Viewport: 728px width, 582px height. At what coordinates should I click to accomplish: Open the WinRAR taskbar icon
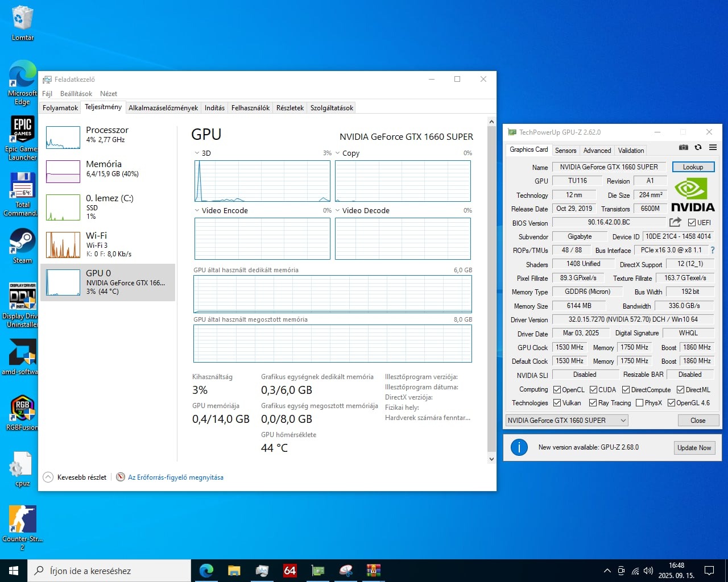coord(373,571)
